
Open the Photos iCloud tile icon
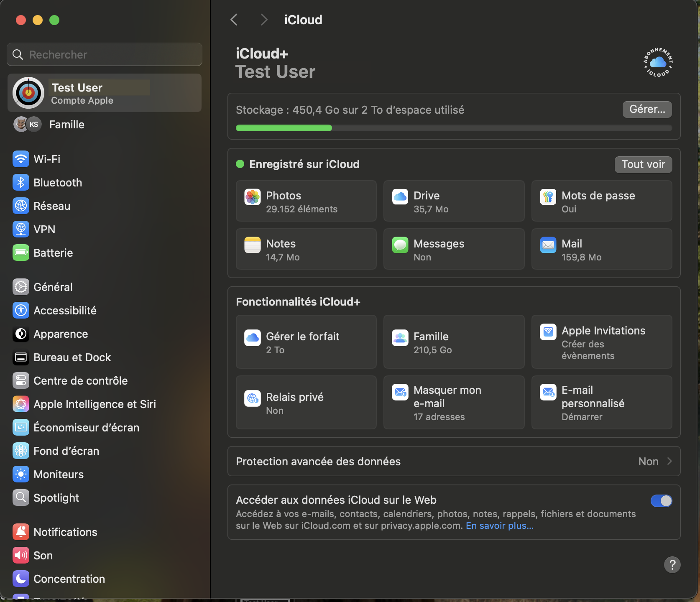point(253,197)
